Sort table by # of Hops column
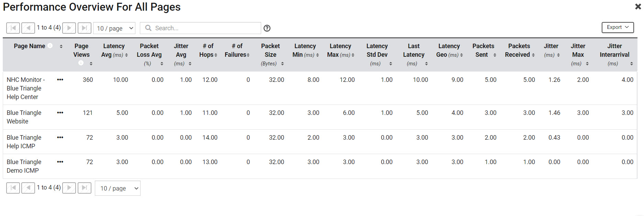 (216, 55)
